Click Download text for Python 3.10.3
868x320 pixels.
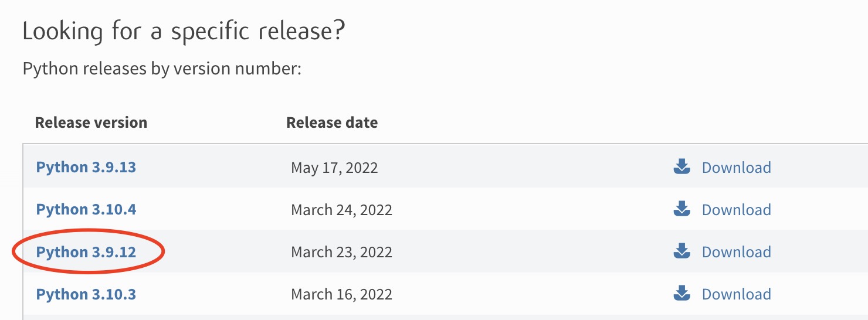pos(737,294)
